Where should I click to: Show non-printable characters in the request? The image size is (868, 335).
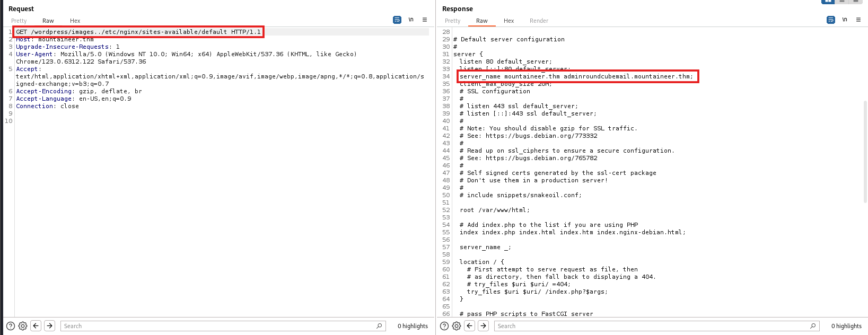(411, 20)
